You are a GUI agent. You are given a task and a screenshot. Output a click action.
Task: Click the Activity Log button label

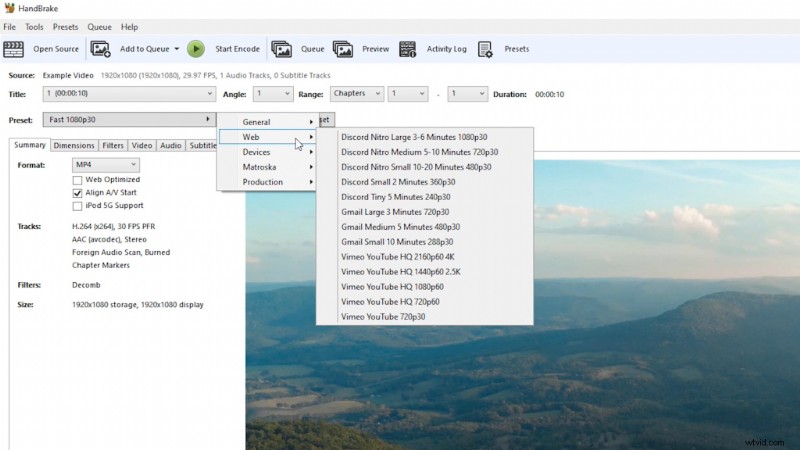pos(446,49)
